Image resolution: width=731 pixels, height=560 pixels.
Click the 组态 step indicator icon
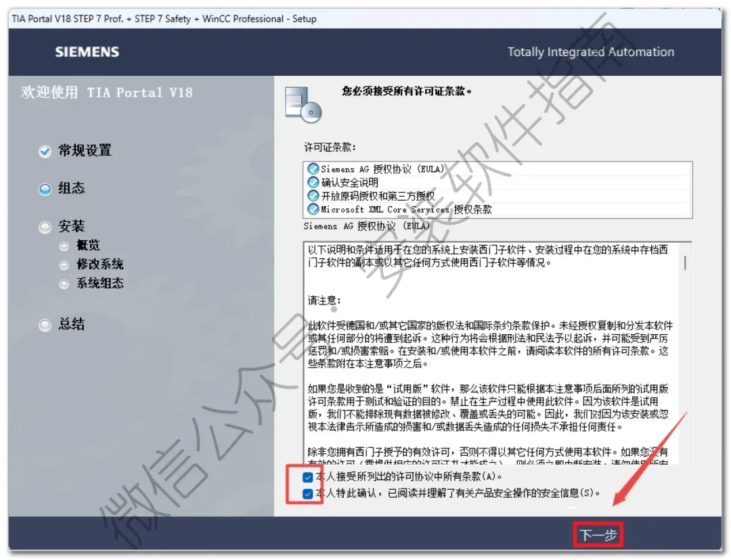pos(45,189)
